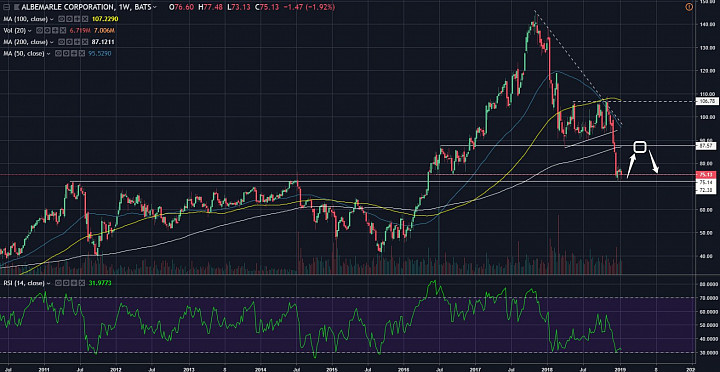This screenshot has height=372, width=720.
Task: Expand the Vol (20) dropdown arrow
Action: 30,31
